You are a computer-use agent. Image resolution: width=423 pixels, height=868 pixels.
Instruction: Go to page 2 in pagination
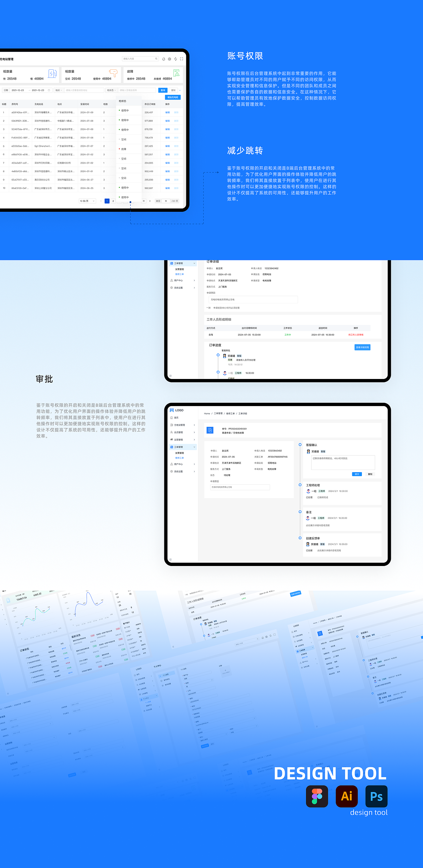click(113, 201)
